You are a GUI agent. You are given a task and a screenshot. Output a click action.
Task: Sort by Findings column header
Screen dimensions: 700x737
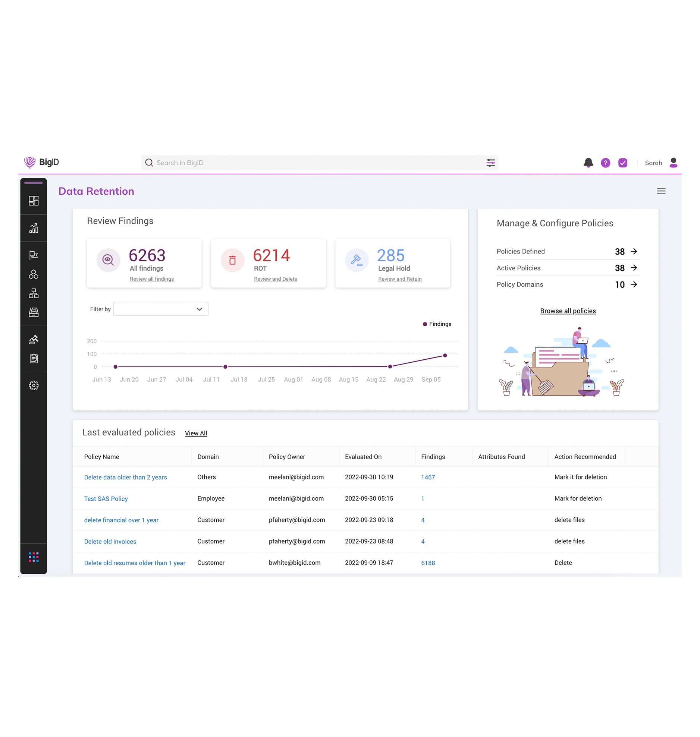point(433,457)
